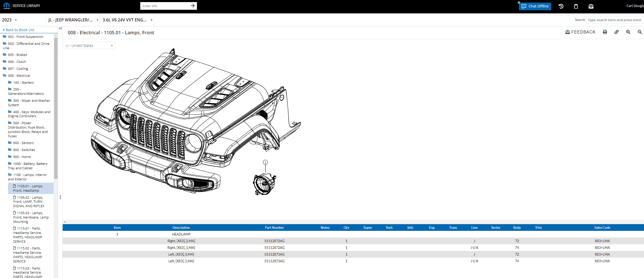The width and height of the screenshot is (644, 278).
Task: Open the 3.6L V6 24V VVT engine dropdown
Action: click(x=127, y=20)
